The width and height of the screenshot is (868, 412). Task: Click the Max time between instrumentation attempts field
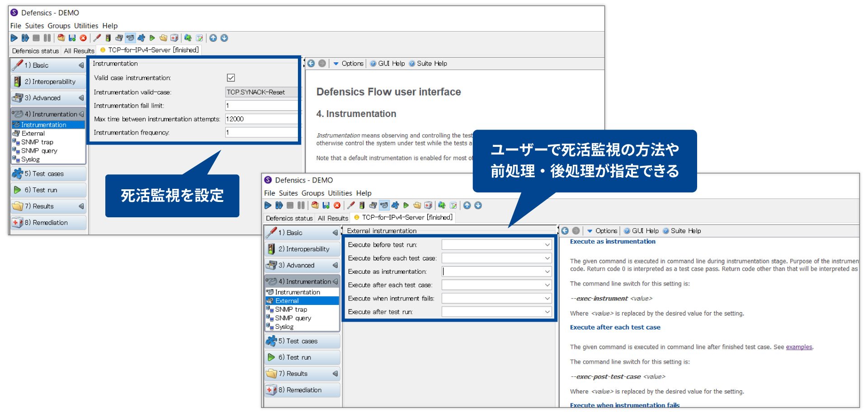coord(261,119)
